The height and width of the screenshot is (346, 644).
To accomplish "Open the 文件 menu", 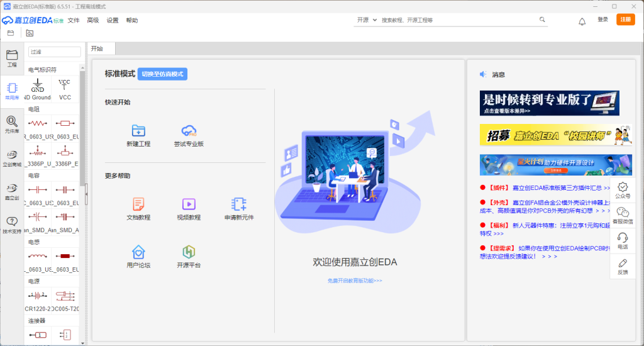I will [74, 20].
